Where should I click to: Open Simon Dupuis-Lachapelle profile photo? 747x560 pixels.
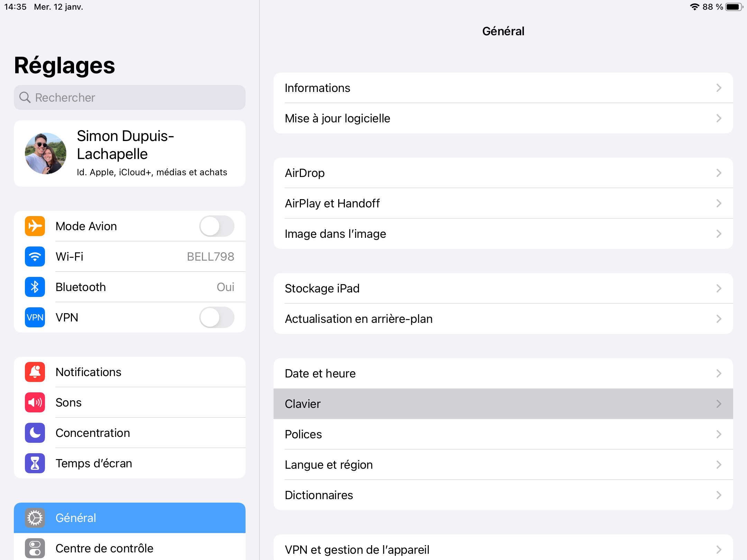46,153
